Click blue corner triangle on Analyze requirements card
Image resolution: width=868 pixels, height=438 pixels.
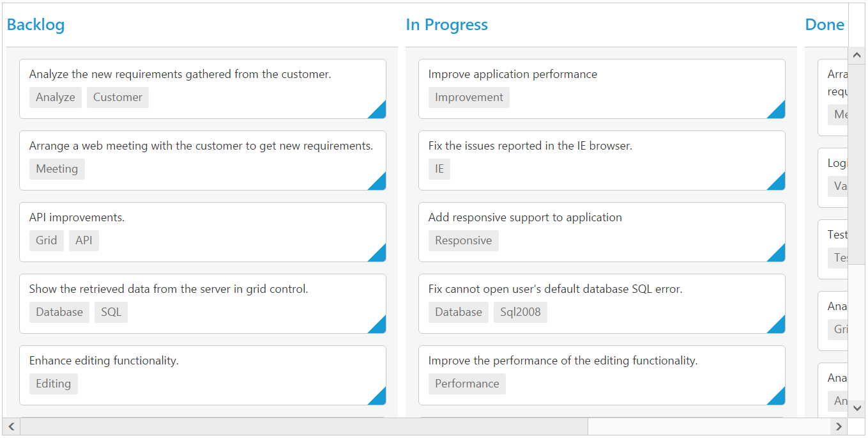(x=379, y=112)
